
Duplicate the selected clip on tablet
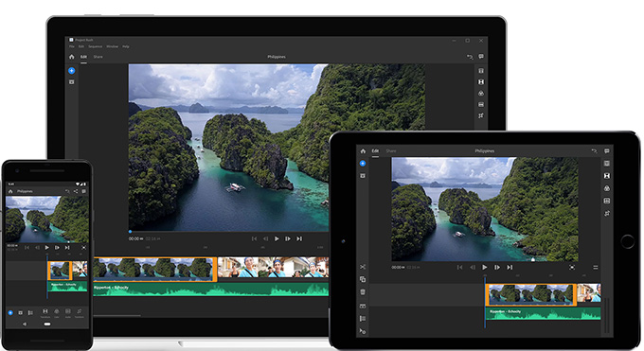[363, 279]
